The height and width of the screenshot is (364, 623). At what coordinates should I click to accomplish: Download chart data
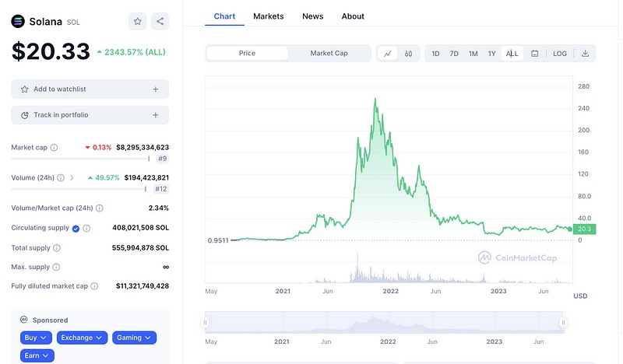coord(585,54)
